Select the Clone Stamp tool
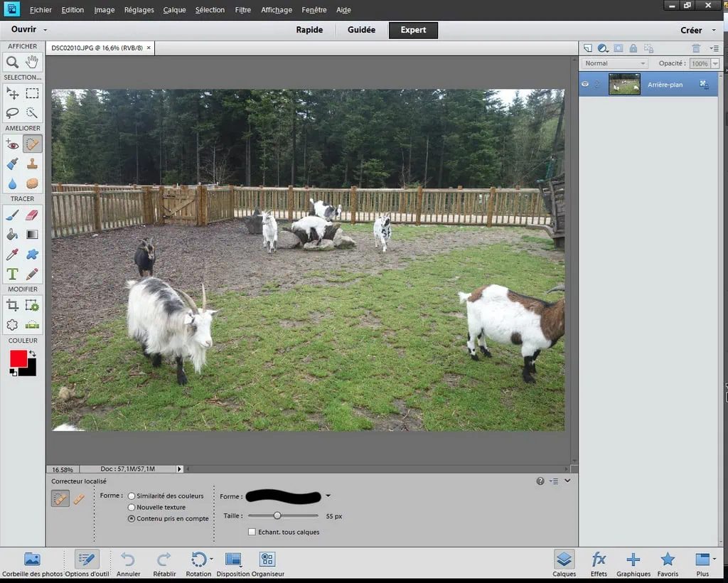Viewport: 728px width, 583px height. 32,164
